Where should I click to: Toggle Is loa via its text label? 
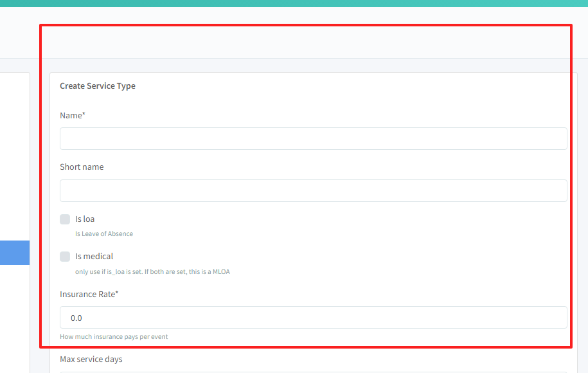[x=85, y=219]
